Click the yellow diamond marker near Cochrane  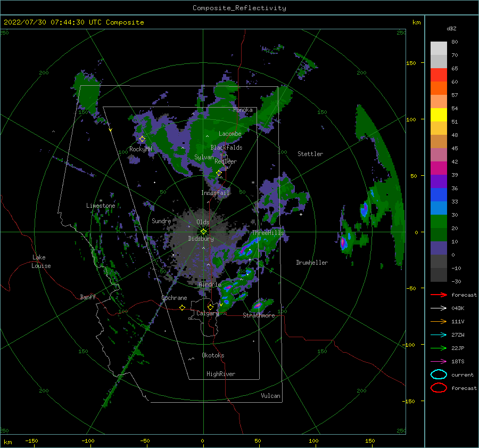183,307
